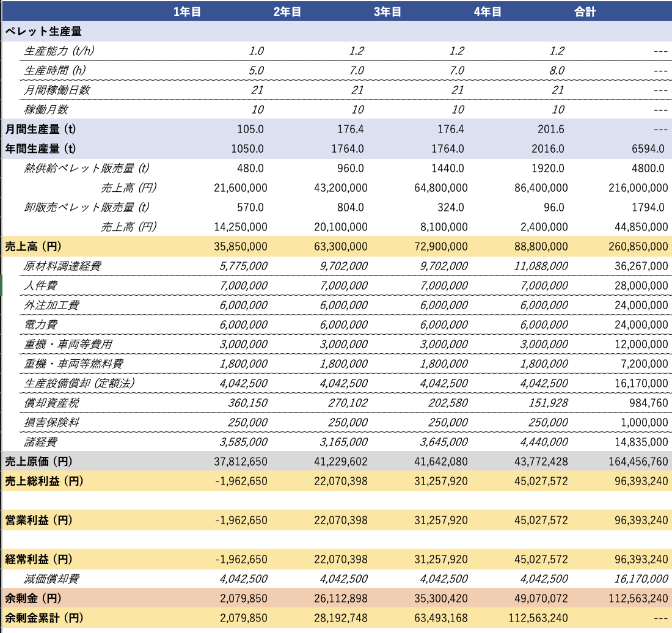Click the 合計 column header cell
The height and width of the screenshot is (633, 672).
click(x=585, y=12)
